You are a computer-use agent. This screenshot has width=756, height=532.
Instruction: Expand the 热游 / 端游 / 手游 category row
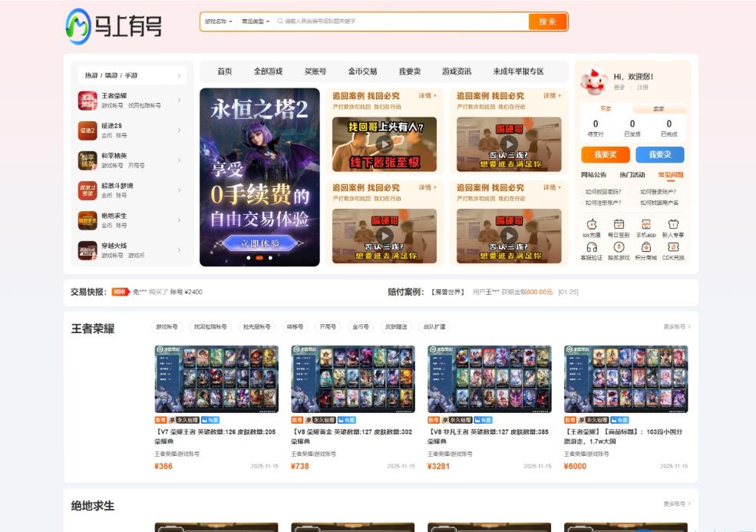pyautogui.click(x=134, y=75)
